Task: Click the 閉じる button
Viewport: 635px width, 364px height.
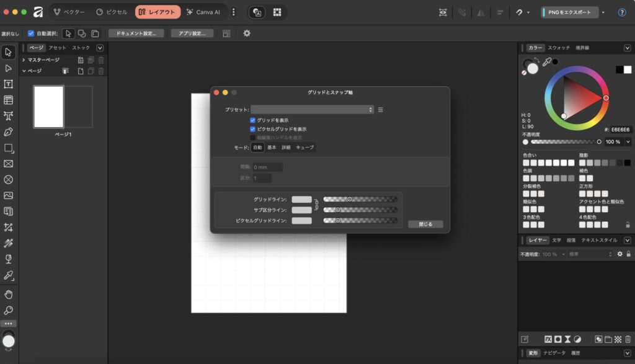Action: (425, 224)
